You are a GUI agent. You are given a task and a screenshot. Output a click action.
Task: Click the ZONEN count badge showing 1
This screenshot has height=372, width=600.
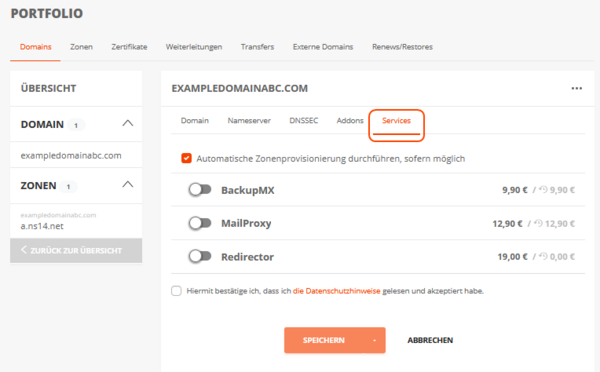pos(68,186)
